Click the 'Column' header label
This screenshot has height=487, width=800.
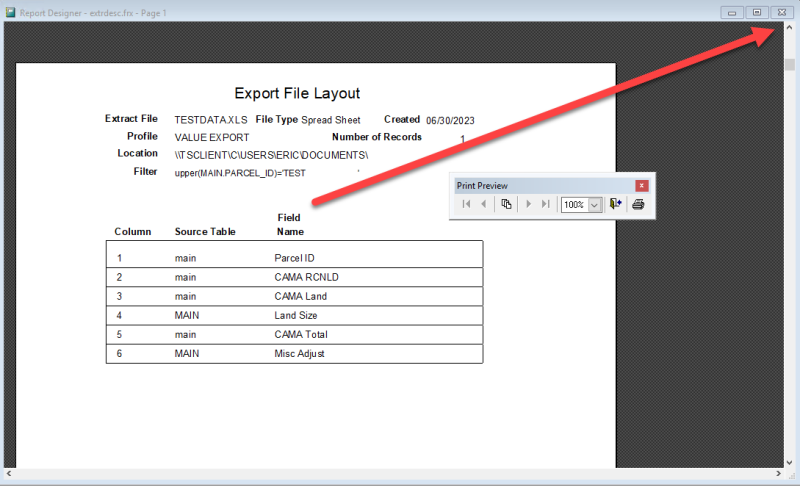point(133,232)
